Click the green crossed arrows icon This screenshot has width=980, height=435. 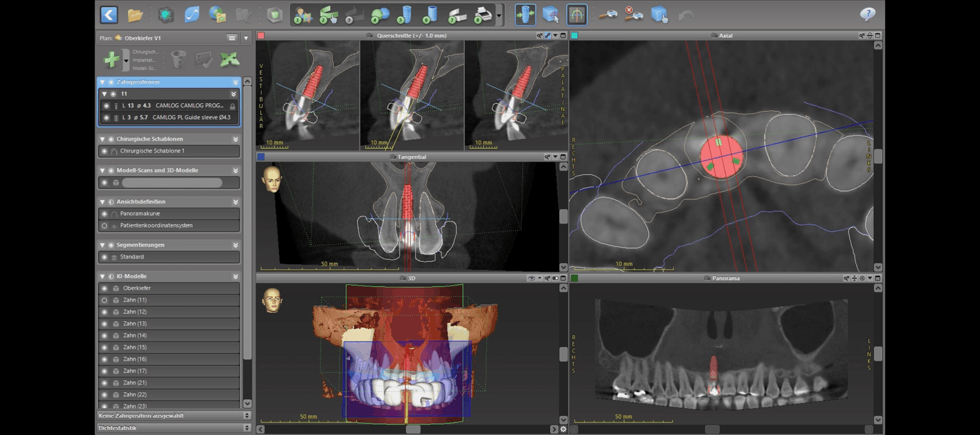click(230, 60)
